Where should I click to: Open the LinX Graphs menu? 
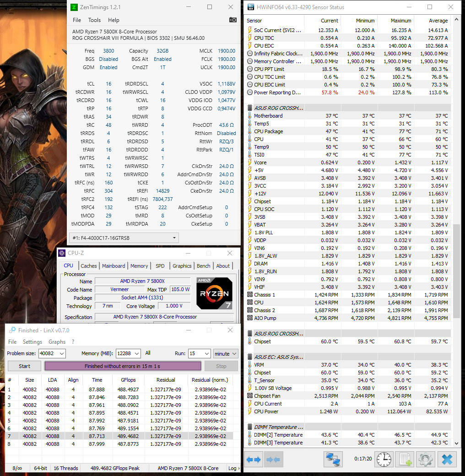[57, 341]
